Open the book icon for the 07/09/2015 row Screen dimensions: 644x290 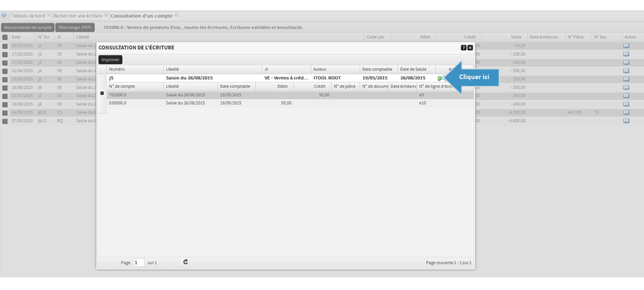pos(626,121)
